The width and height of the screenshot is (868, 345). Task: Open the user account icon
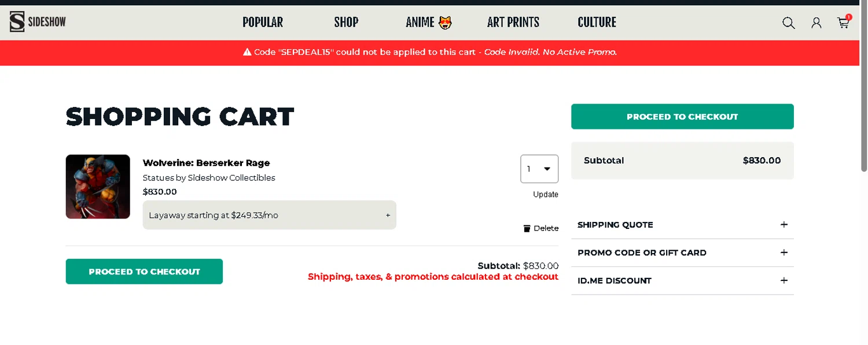[816, 23]
